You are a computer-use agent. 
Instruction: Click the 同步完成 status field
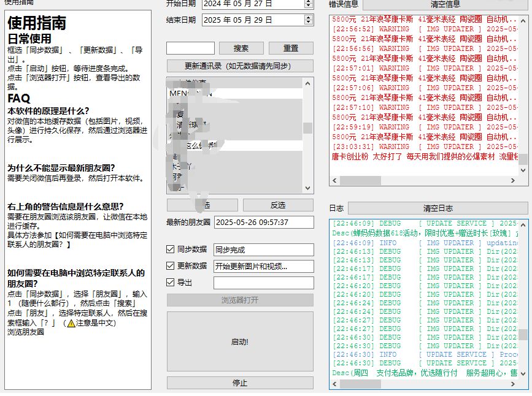pyautogui.click(x=264, y=250)
